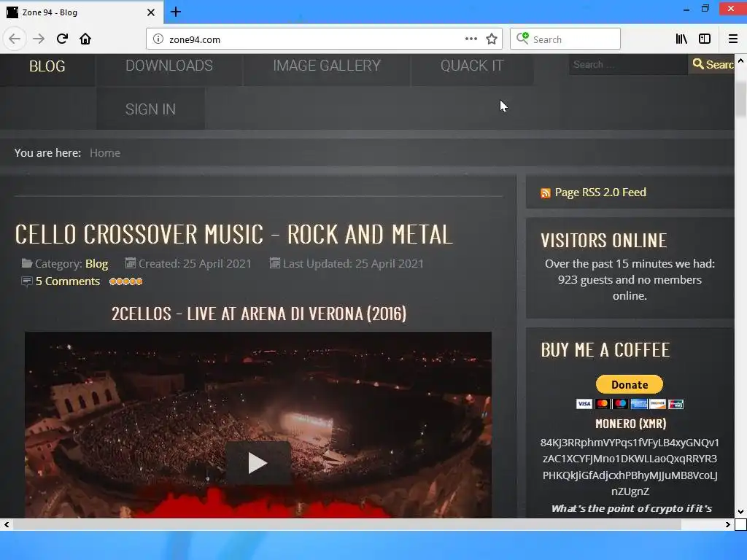
Task: Click the Monero XMR wallet address text
Action: [630, 467]
